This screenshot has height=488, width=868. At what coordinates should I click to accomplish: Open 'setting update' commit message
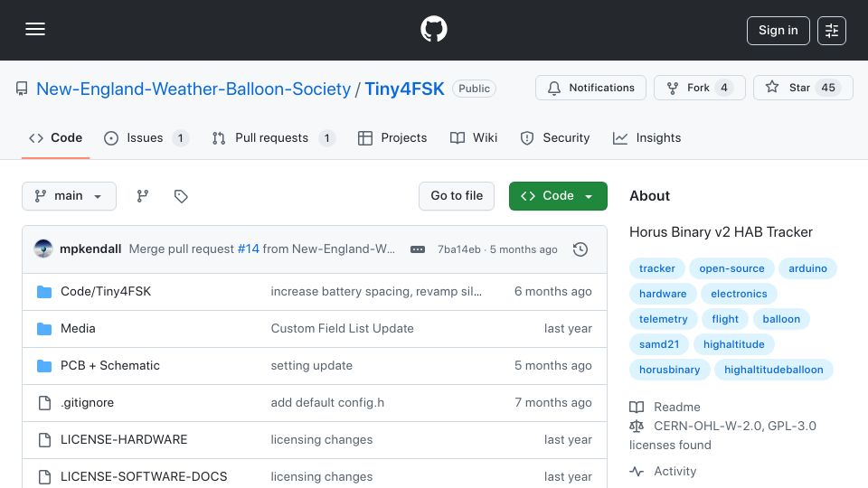pos(312,366)
